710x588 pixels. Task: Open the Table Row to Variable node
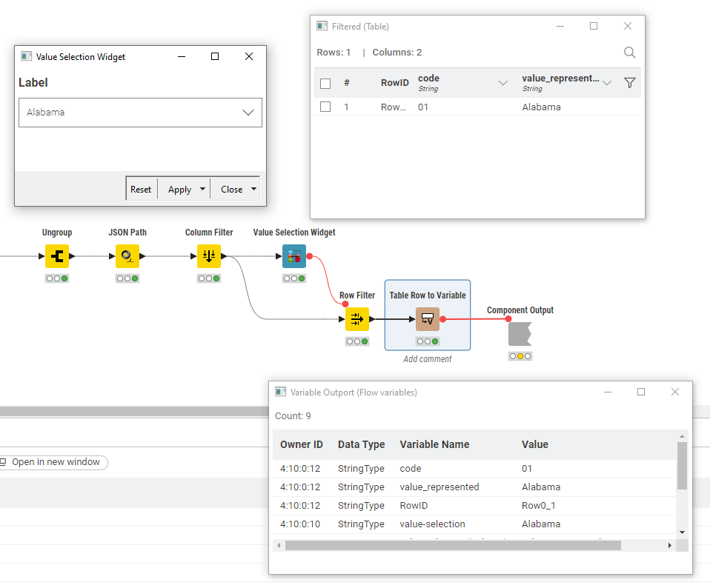tap(427, 318)
